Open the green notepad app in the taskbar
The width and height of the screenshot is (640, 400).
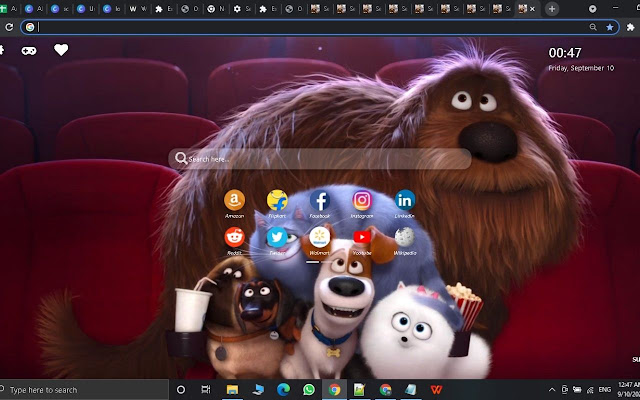(360, 390)
